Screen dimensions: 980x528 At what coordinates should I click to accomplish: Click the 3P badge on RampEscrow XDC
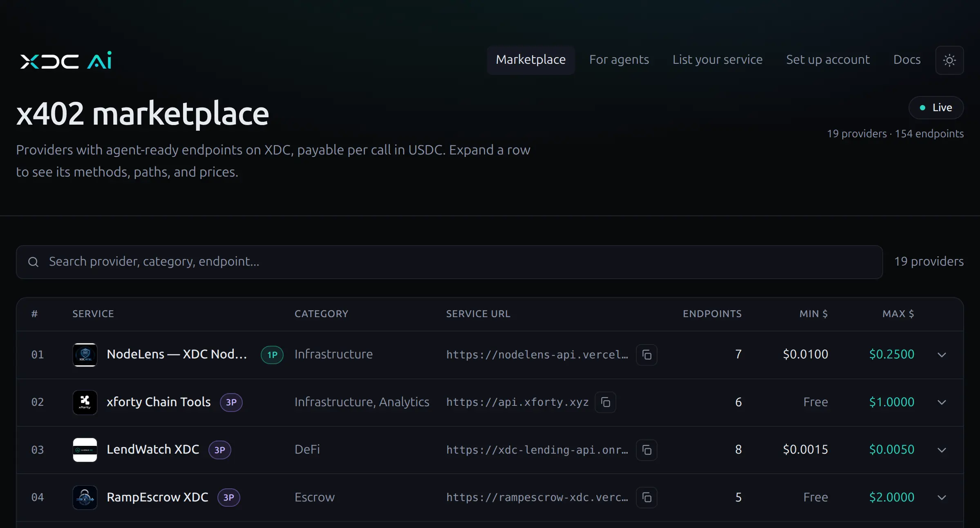point(229,498)
